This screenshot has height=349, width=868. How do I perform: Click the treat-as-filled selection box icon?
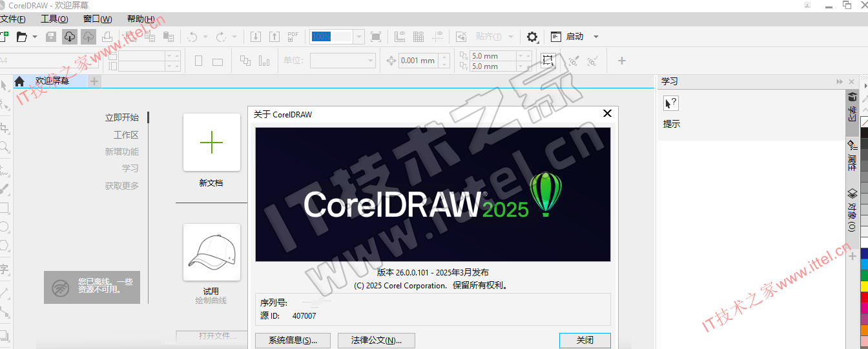(548, 61)
